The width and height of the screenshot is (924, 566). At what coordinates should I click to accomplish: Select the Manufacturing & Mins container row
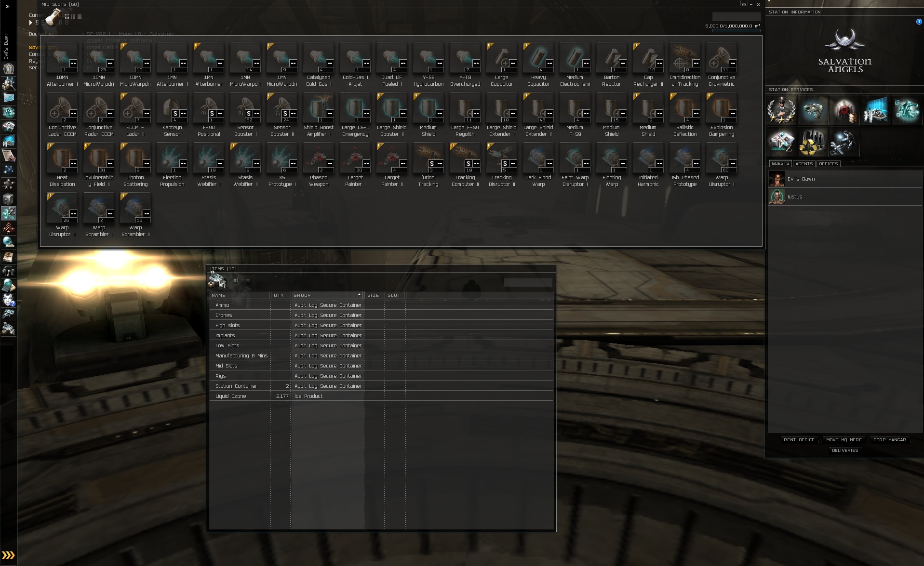pyautogui.click(x=381, y=355)
